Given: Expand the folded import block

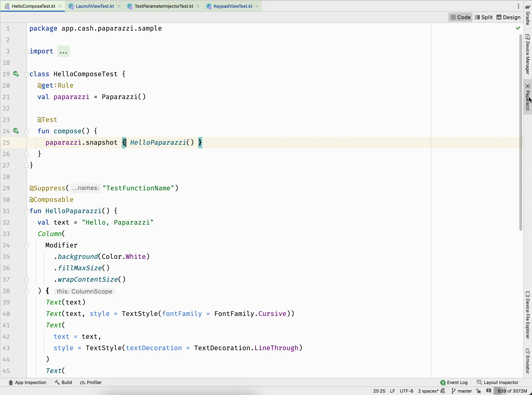Looking at the screenshot, I should [x=27, y=51].
